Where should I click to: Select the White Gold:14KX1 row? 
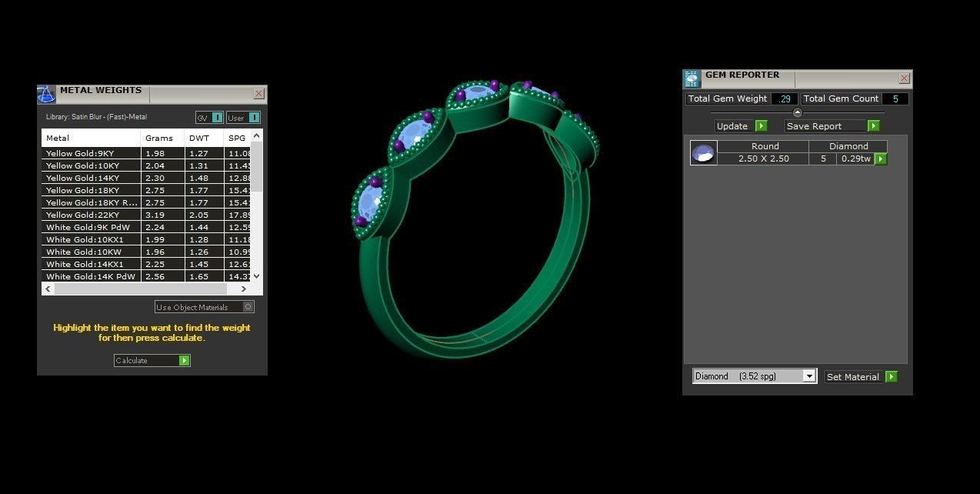pyautogui.click(x=147, y=264)
